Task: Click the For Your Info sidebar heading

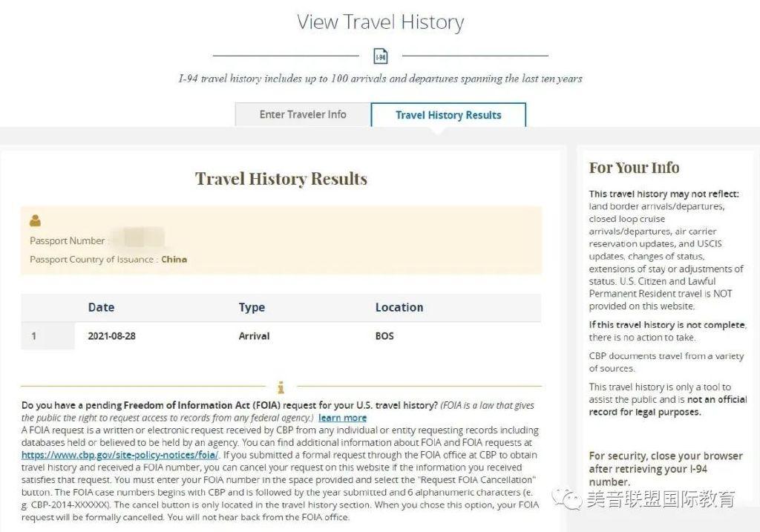Action: (x=634, y=168)
